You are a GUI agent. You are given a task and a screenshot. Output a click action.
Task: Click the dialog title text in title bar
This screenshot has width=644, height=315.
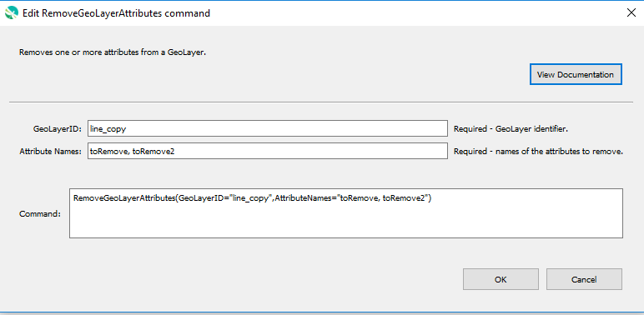click(116, 13)
